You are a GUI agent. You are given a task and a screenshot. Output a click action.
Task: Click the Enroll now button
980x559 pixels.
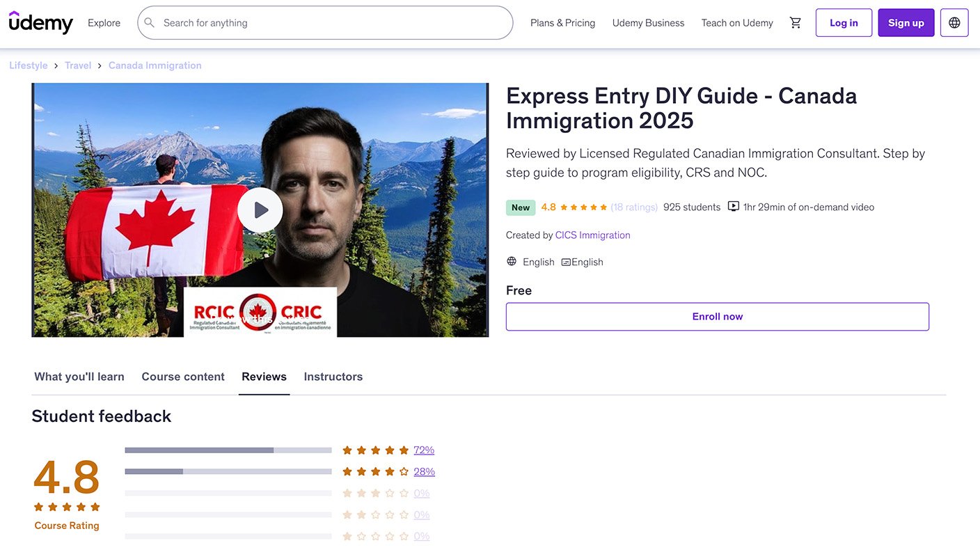tap(718, 317)
